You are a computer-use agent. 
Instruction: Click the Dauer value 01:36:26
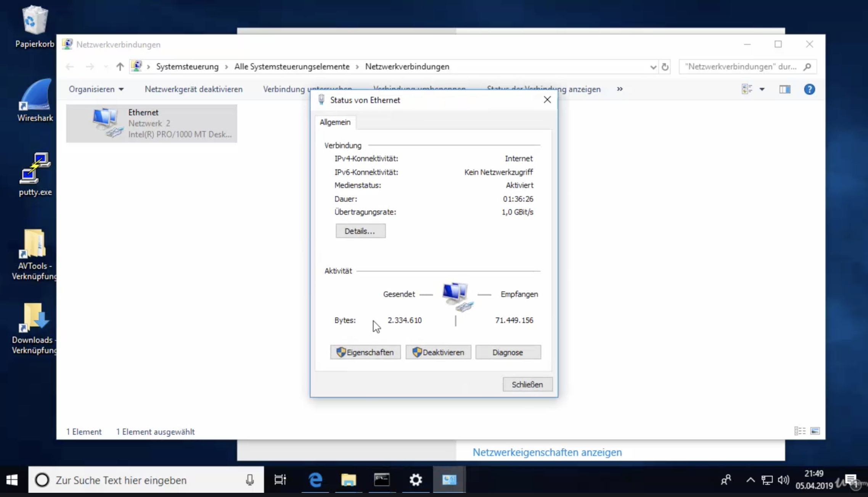coord(518,199)
